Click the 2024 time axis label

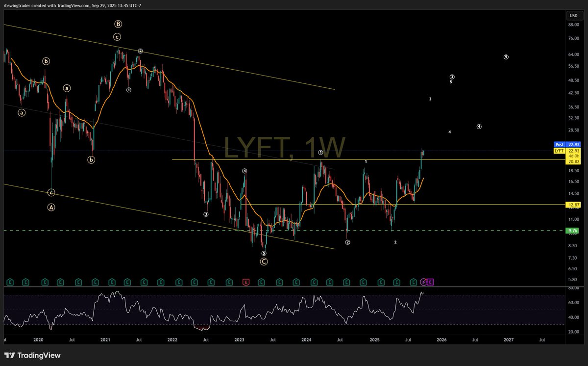(307, 340)
